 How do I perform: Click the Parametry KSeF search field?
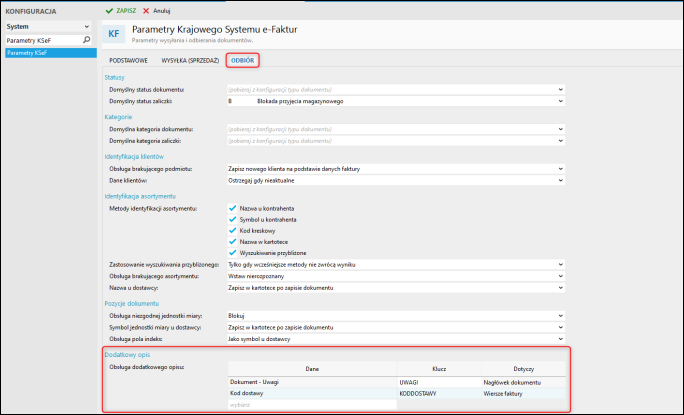pos(42,40)
